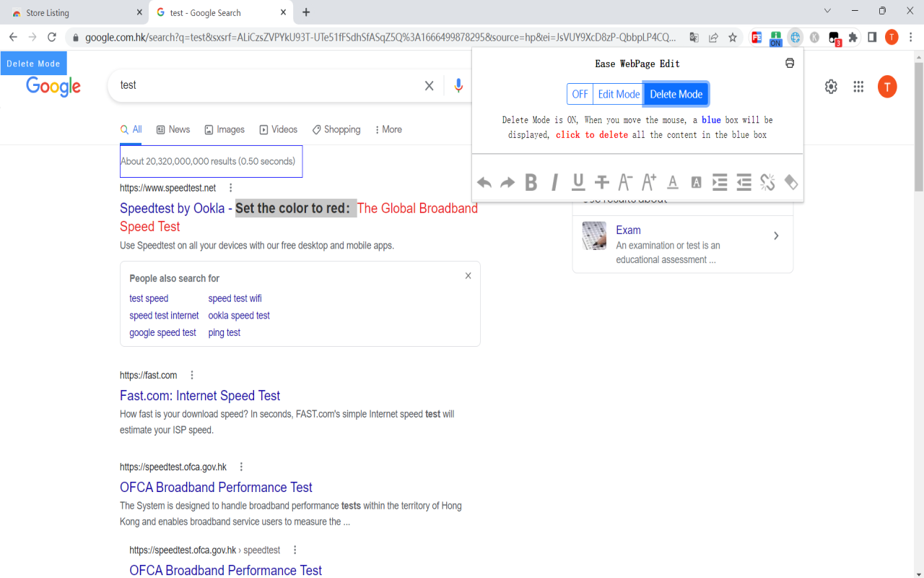Switch the extension to Edit Mode
The height and width of the screenshot is (578, 924).
[619, 94]
